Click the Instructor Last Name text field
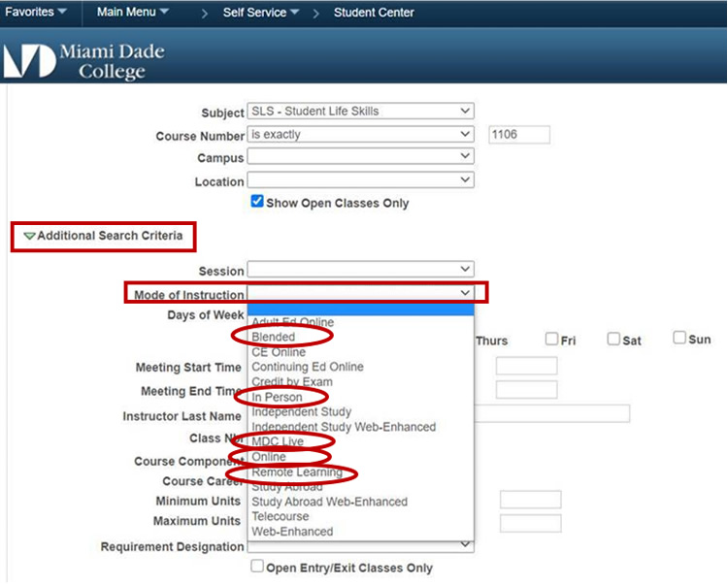 (x=552, y=413)
